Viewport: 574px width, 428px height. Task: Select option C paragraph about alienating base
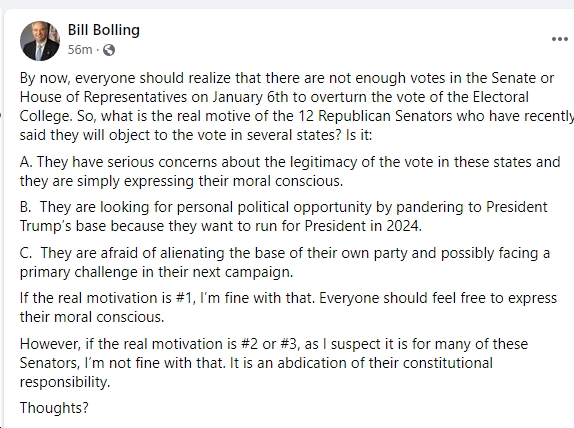[x=285, y=262]
